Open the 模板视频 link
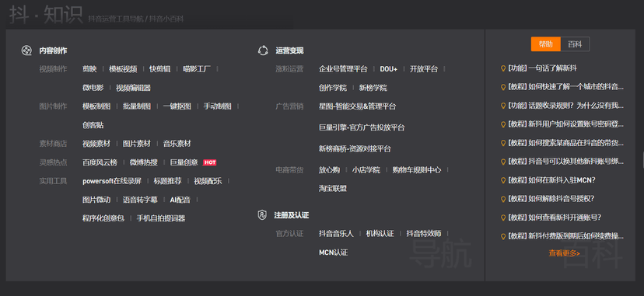 pyautogui.click(x=123, y=69)
